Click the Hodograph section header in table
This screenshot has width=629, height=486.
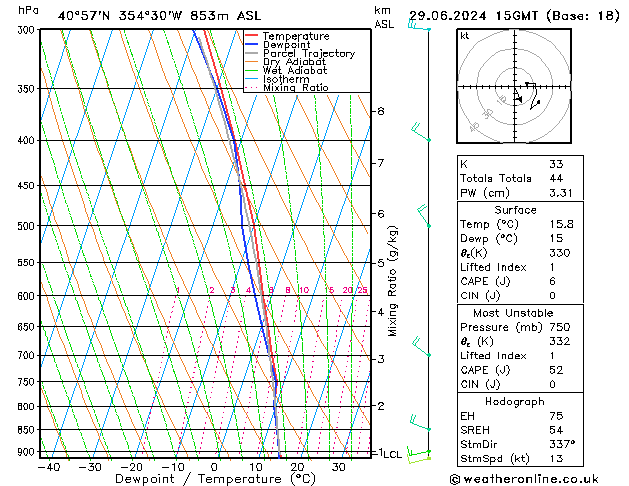(517, 401)
